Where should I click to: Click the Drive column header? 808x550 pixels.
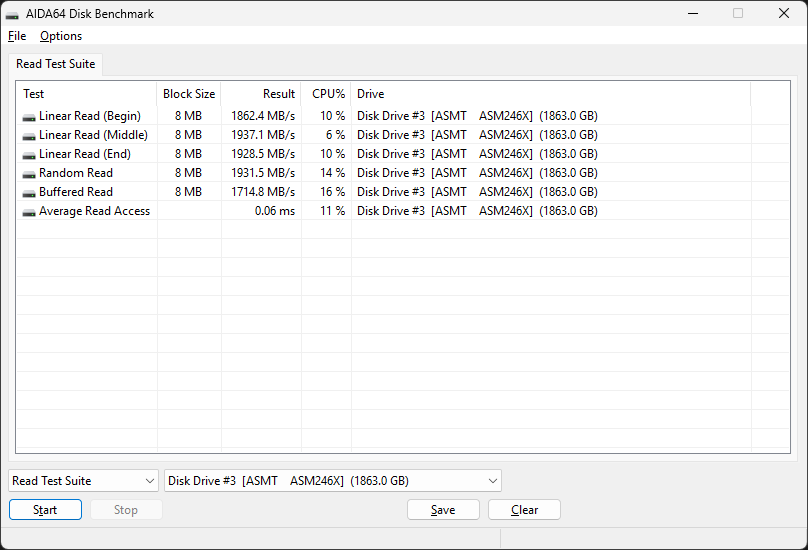pos(370,94)
